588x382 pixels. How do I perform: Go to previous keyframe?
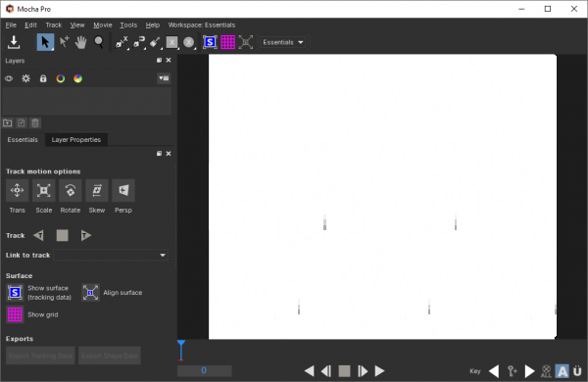tap(494, 371)
